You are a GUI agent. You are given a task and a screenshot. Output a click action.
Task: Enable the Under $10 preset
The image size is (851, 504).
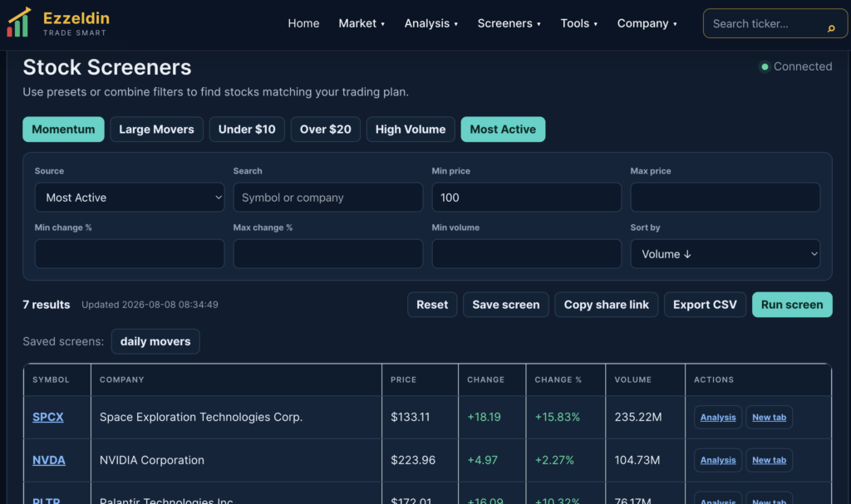click(247, 130)
